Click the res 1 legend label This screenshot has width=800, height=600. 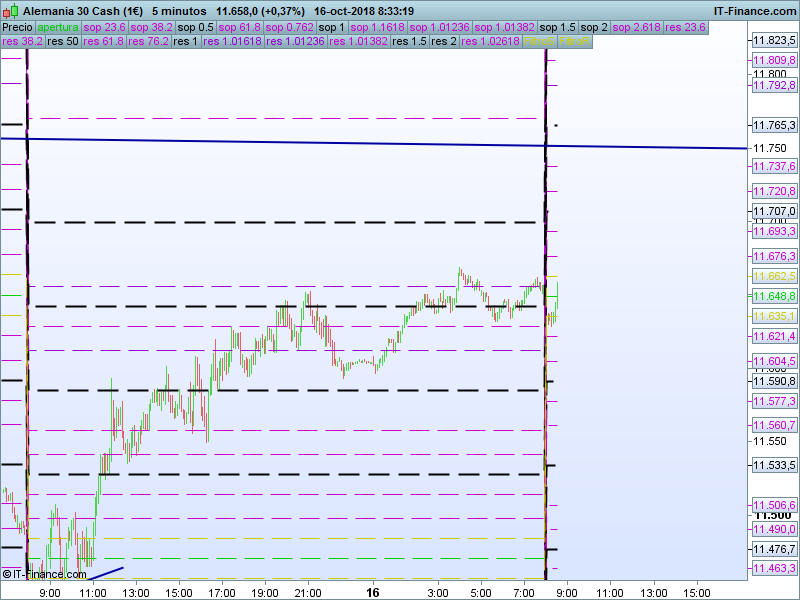point(185,41)
